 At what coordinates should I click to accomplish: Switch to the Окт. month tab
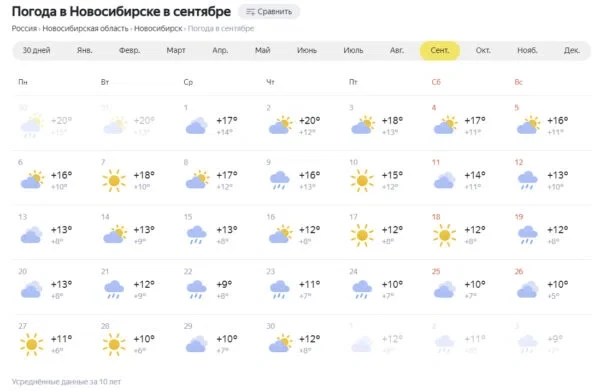(x=483, y=51)
